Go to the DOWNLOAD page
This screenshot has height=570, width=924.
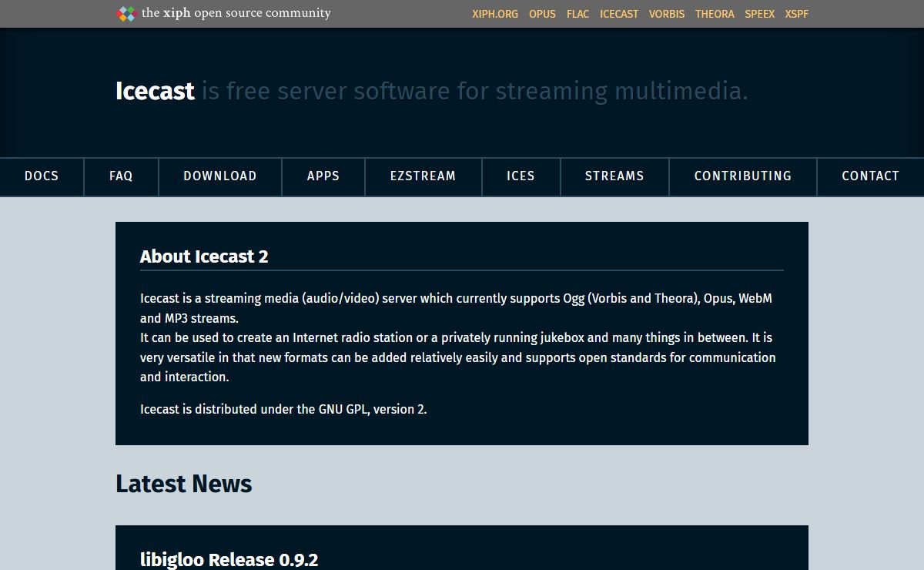220,176
